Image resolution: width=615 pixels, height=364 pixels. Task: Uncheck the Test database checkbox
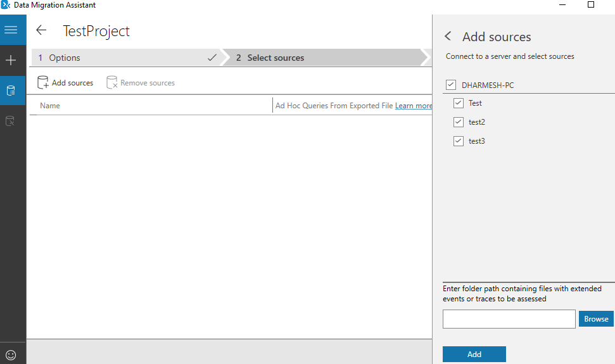coord(459,103)
